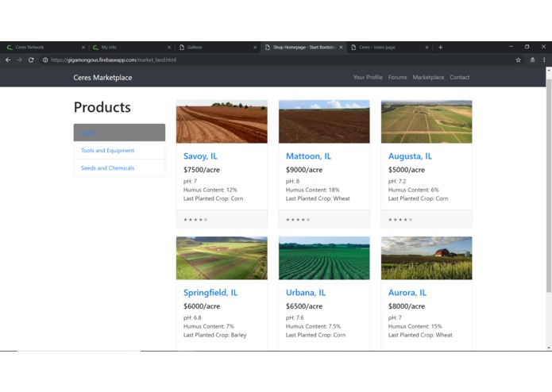This screenshot has width=552, height=392.
Task: Close the Ceres Network tab
Action: (x=83, y=47)
